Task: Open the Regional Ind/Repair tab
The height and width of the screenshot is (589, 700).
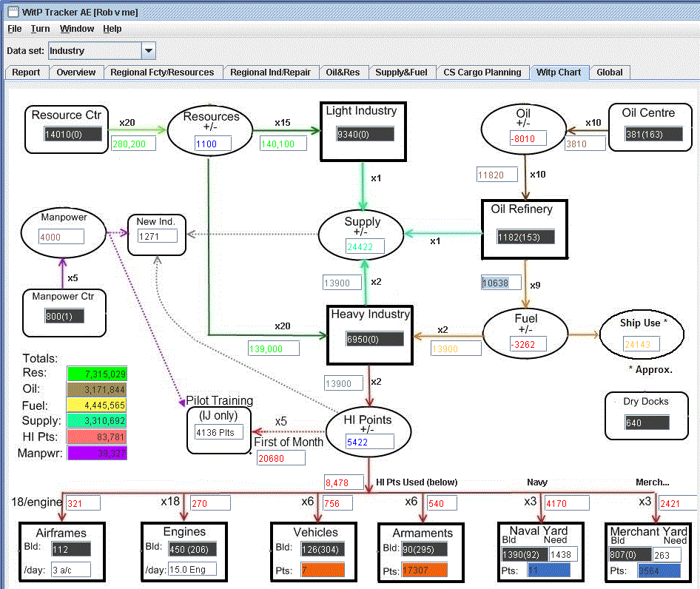Action: point(270,73)
